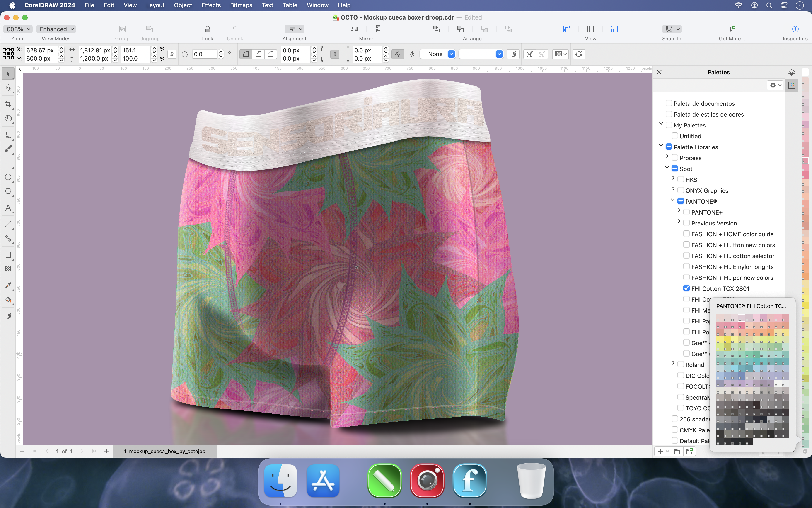The image size is (812, 508).
Task: Select the Text tool
Action: click(x=8, y=208)
